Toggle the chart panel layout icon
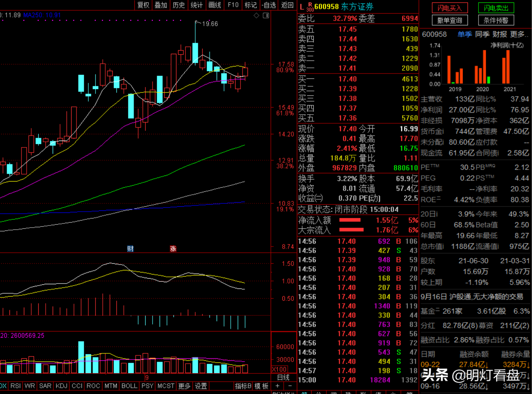 pos(266,16)
